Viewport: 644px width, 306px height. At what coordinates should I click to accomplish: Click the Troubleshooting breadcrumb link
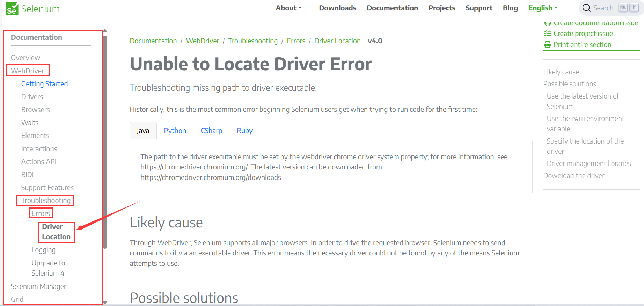click(x=253, y=41)
